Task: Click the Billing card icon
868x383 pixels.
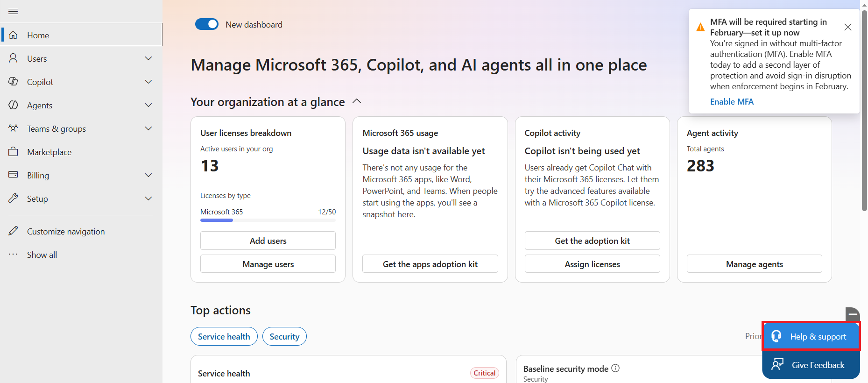Action: click(13, 175)
